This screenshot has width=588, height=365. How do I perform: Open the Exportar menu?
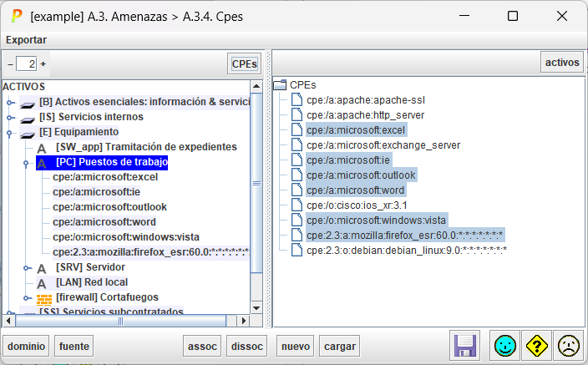pyautogui.click(x=26, y=40)
